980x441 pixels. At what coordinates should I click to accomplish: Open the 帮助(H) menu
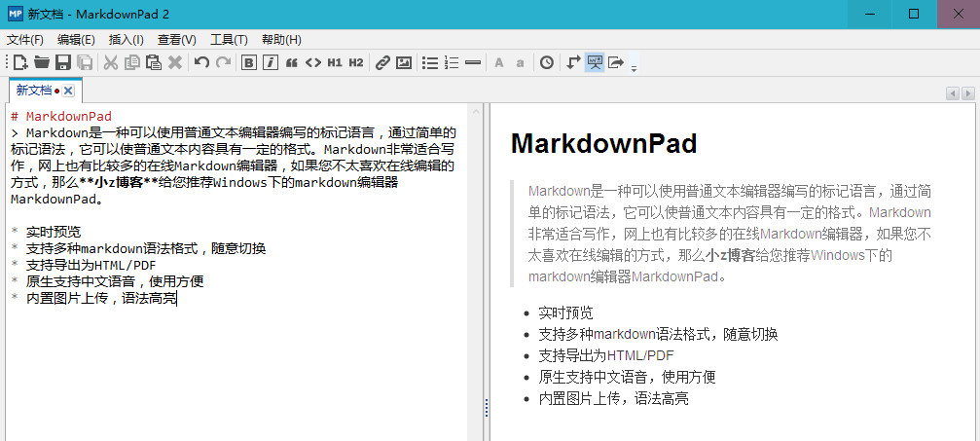pos(281,39)
